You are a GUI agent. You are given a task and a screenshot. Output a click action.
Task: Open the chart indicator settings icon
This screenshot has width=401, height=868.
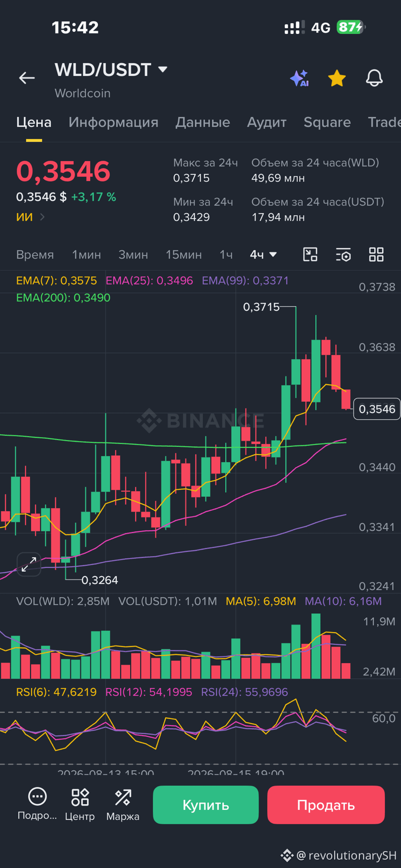(x=343, y=255)
